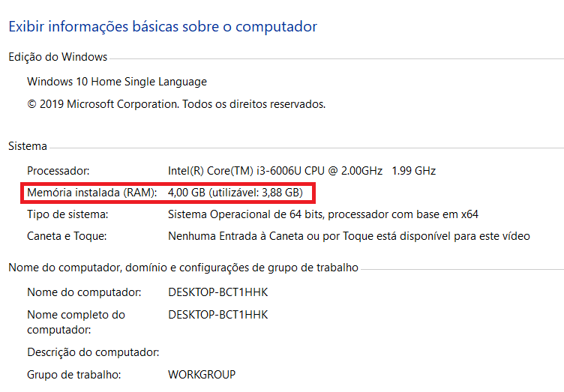This screenshot has height=392, width=564.
Task: Click the 'Memória instalada (RAM):' label
Action: point(92,193)
